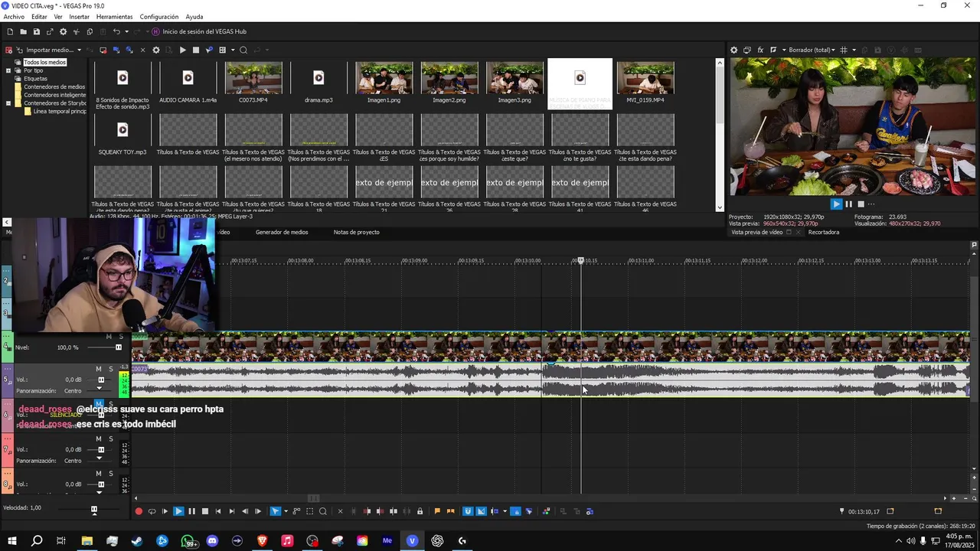The image size is (980, 551).
Task: Cut selection using scissors icon
Action: [x=76, y=31]
